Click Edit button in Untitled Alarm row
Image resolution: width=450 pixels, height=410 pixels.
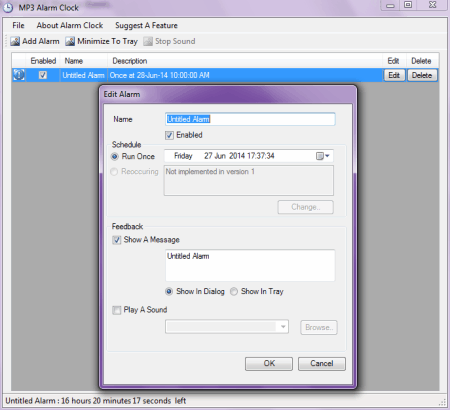pos(394,75)
